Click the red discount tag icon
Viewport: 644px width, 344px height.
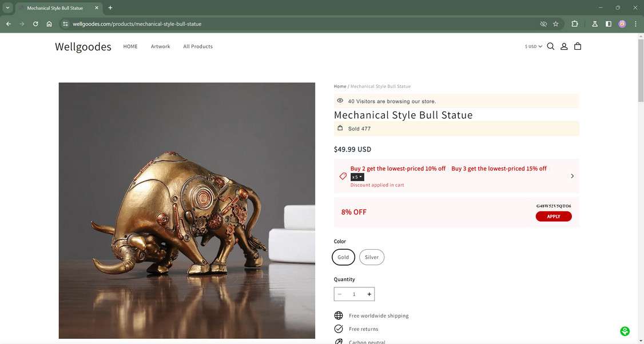coord(343,176)
